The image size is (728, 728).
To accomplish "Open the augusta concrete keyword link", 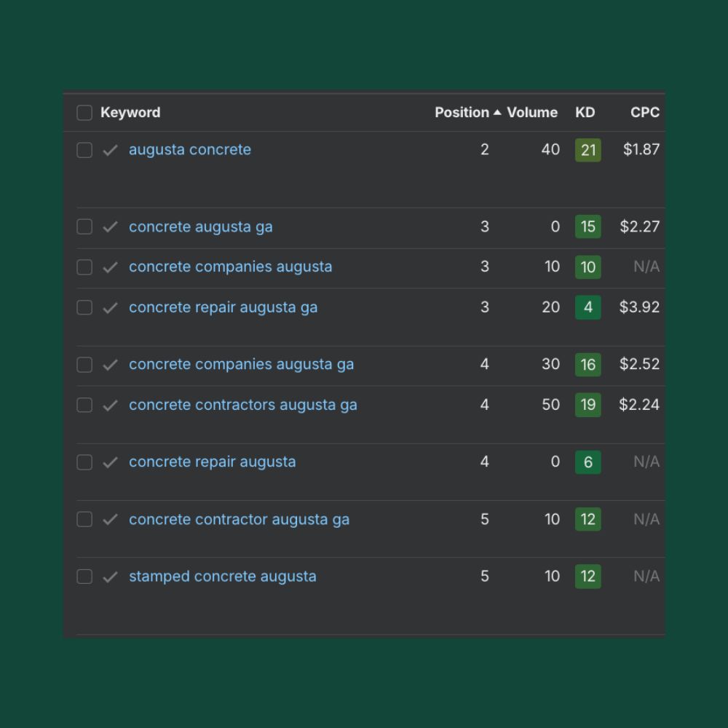I will coord(190,150).
